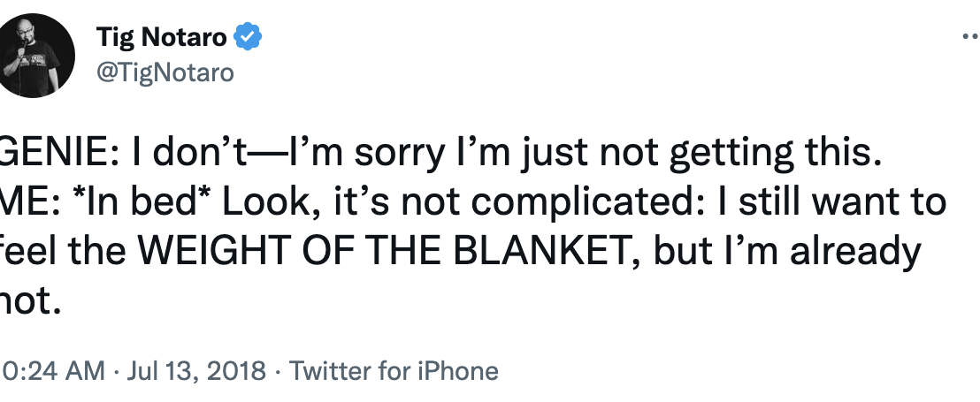
Task: Click the blue verified badge
Action: tap(248, 38)
